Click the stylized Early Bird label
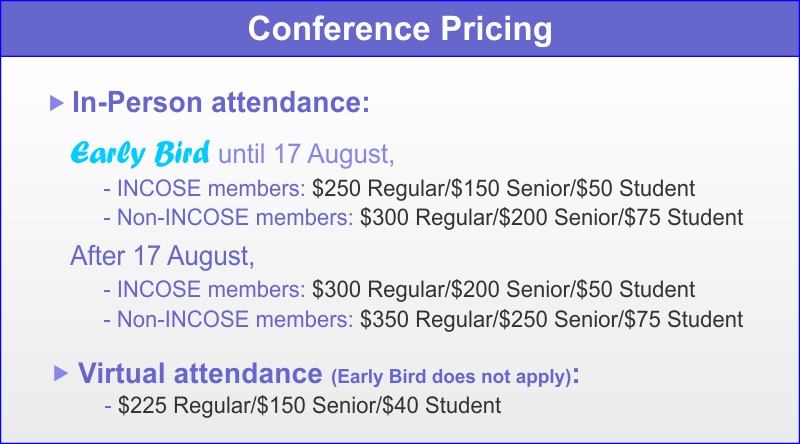The width and height of the screenshot is (800, 444). (140, 154)
